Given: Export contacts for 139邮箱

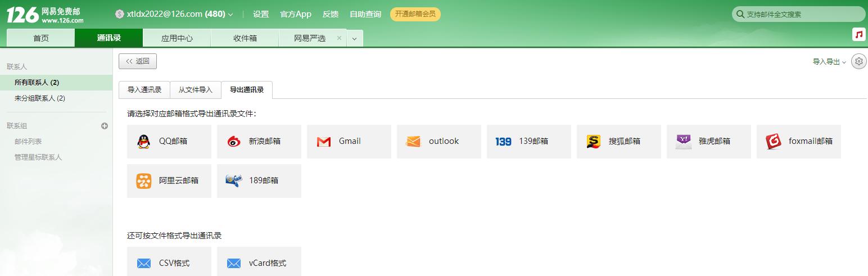Looking at the screenshot, I should [x=528, y=142].
